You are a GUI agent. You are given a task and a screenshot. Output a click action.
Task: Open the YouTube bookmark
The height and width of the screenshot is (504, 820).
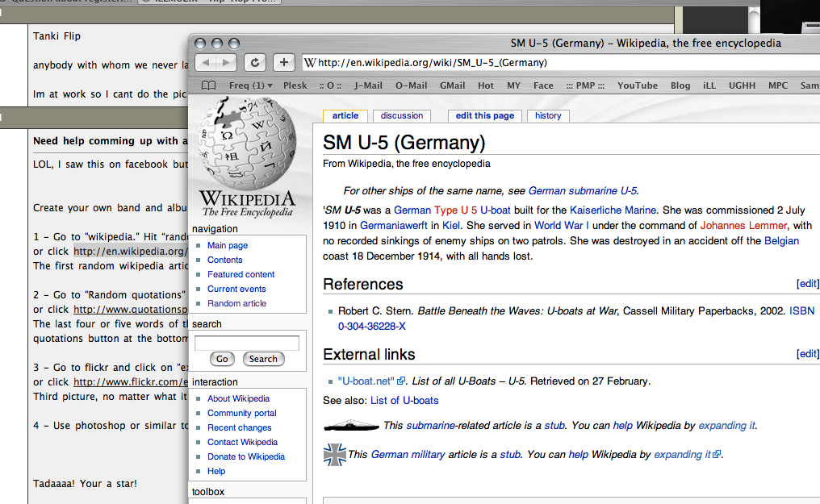[638, 85]
